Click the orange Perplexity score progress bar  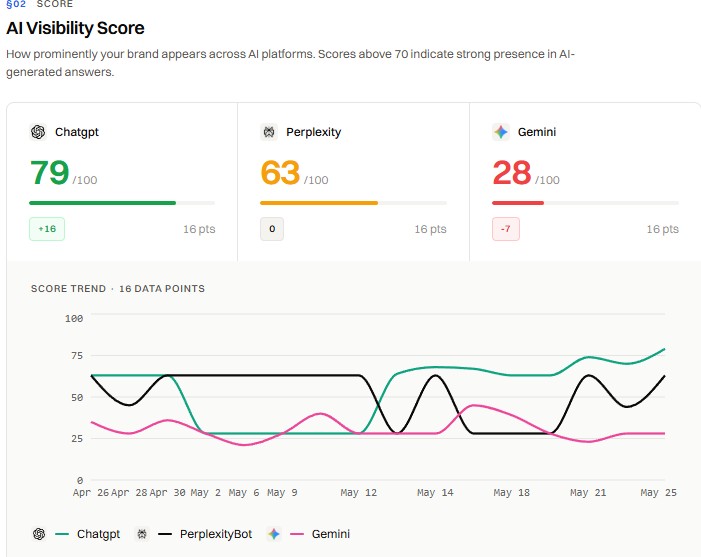tap(319, 203)
